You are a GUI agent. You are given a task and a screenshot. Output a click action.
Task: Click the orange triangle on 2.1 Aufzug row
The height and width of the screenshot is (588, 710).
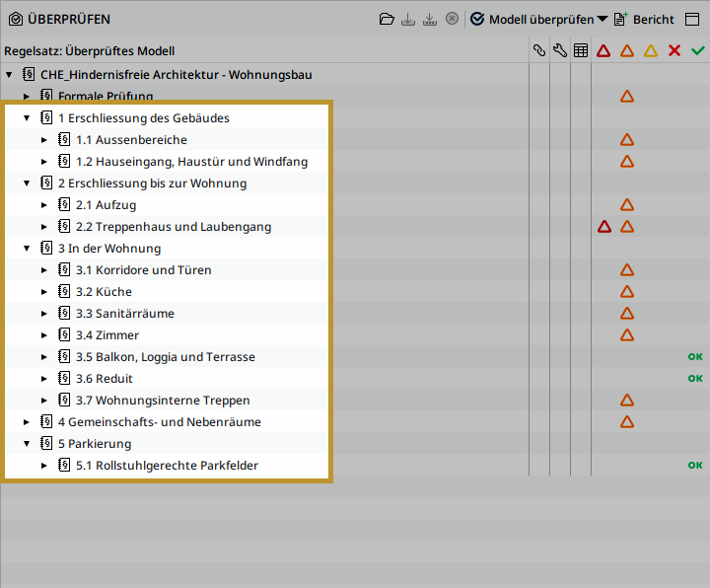627,205
